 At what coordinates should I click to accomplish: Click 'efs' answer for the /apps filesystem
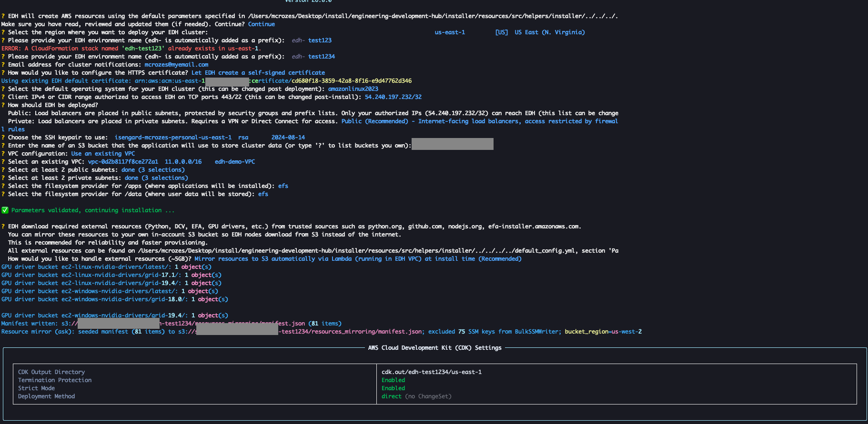pos(283,186)
